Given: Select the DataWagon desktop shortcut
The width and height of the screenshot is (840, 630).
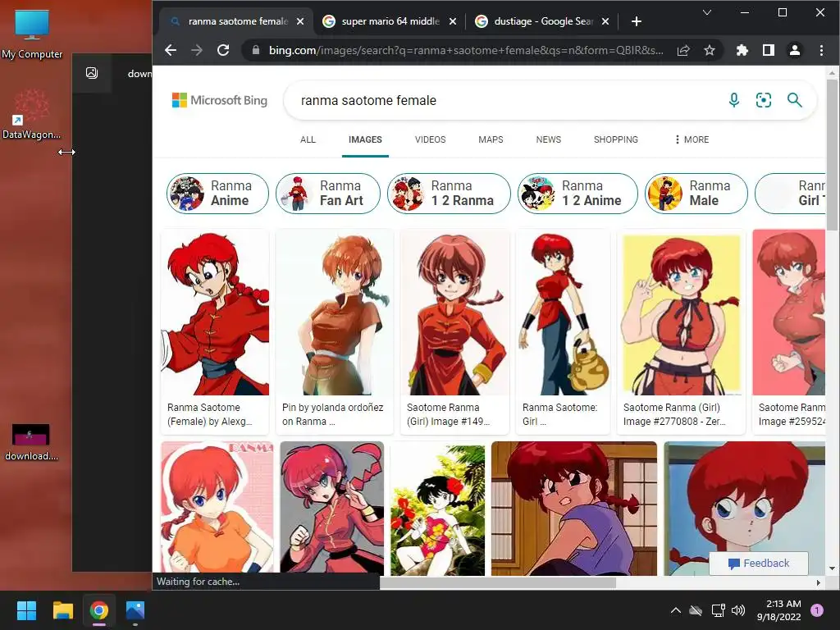Looking at the screenshot, I should pos(32,115).
